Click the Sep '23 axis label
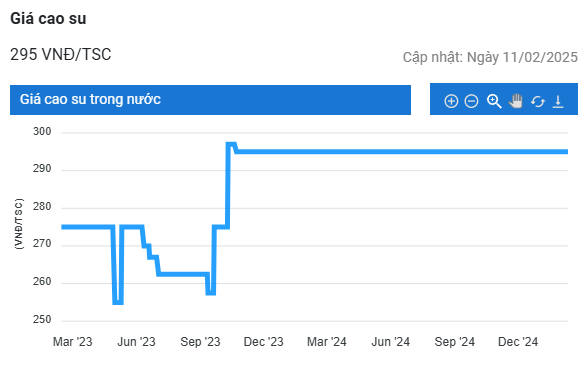 [x=200, y=342]
